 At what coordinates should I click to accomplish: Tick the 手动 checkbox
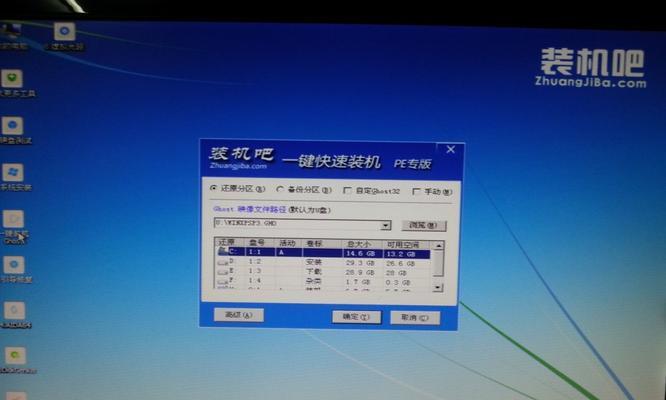point(417,191)
